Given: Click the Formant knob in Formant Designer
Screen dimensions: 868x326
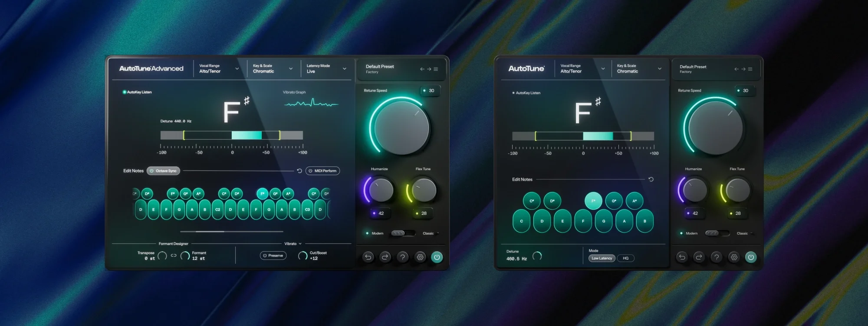Looking at the screenshot, I should 185,256.
